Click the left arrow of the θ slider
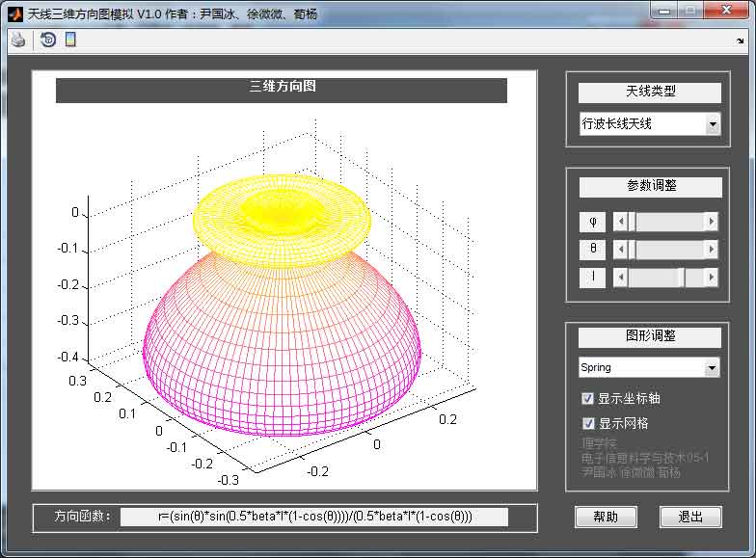 (621, 249)
